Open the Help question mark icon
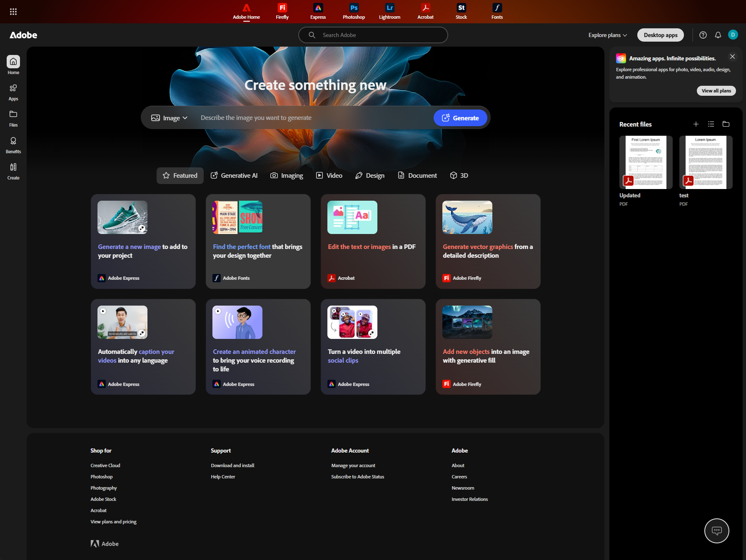Screen dimensions: 746x560 [x=703, y=35]
